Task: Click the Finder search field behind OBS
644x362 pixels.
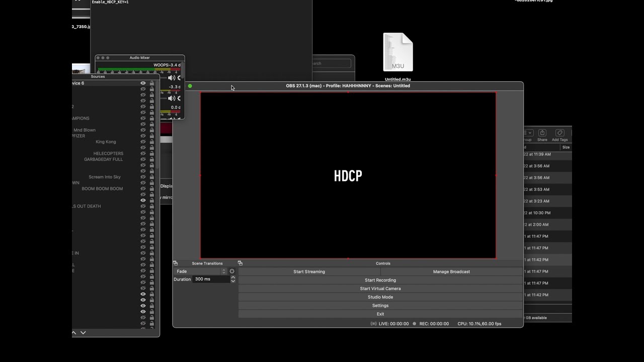Action: tap(332, 63)
